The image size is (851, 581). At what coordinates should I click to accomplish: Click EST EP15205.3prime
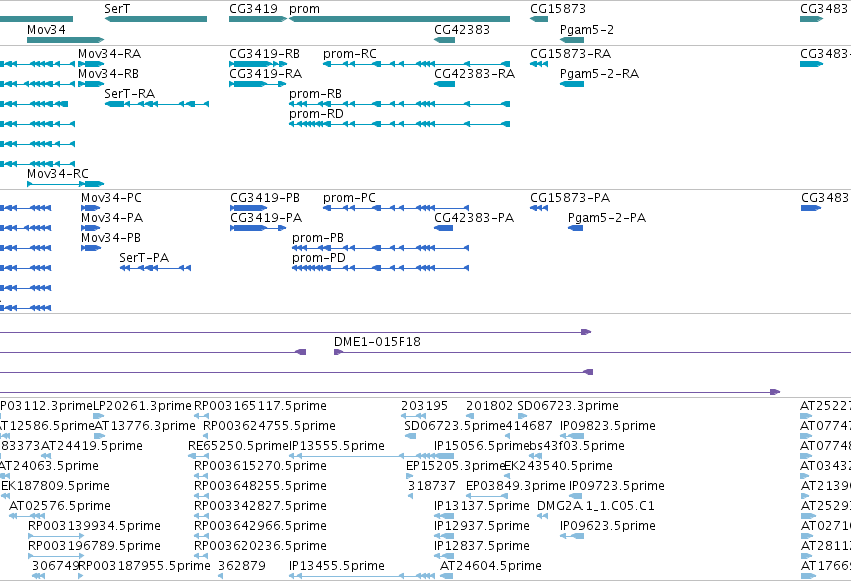click(409, 476)
